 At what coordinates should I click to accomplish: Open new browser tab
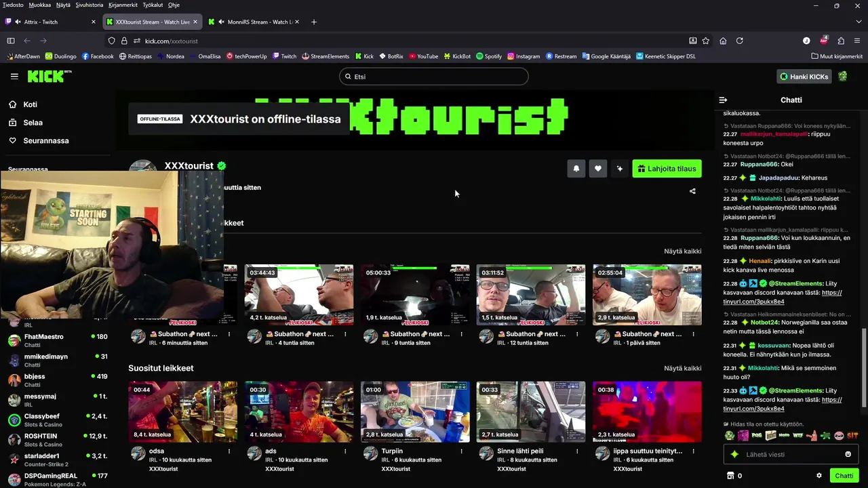click(x=313, y=22)
